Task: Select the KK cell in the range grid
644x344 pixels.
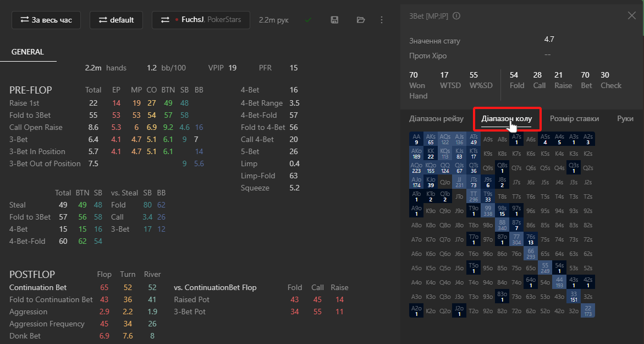Action: 431,154
